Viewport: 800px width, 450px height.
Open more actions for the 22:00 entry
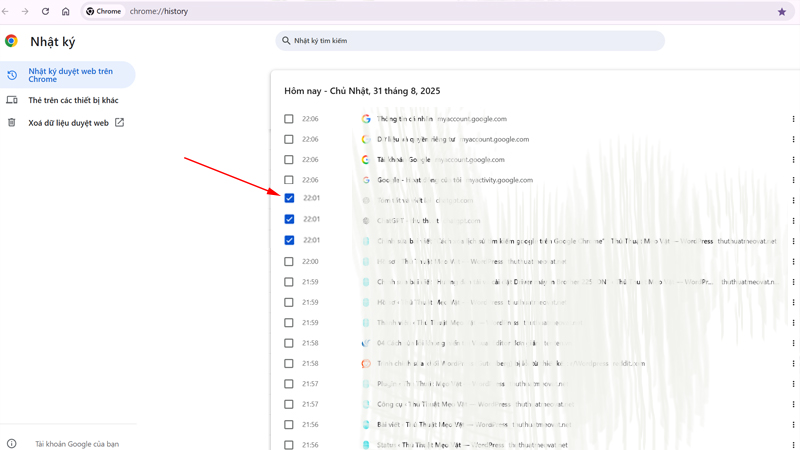tap(793, 262)
